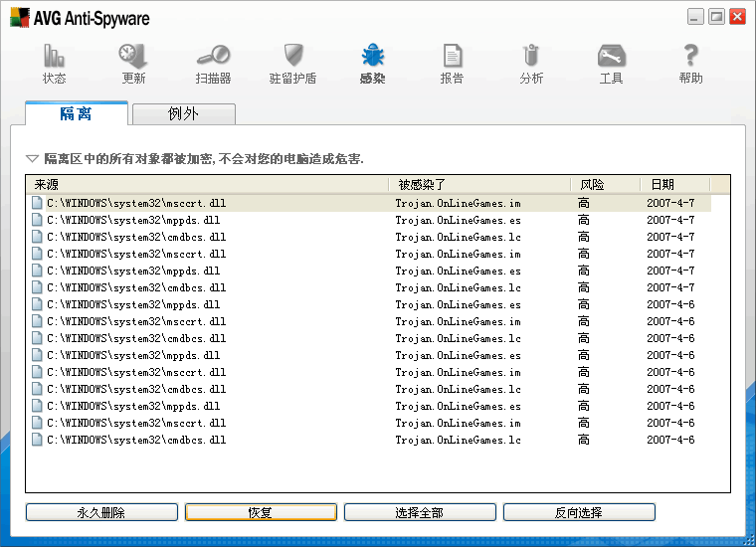
Task: Open the 帮助 help section
Action: pos(690,64)
